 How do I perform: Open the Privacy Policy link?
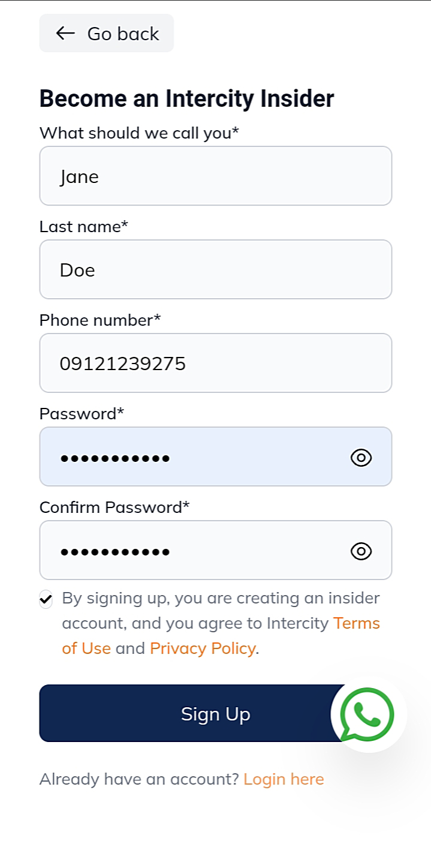[202, 648]
